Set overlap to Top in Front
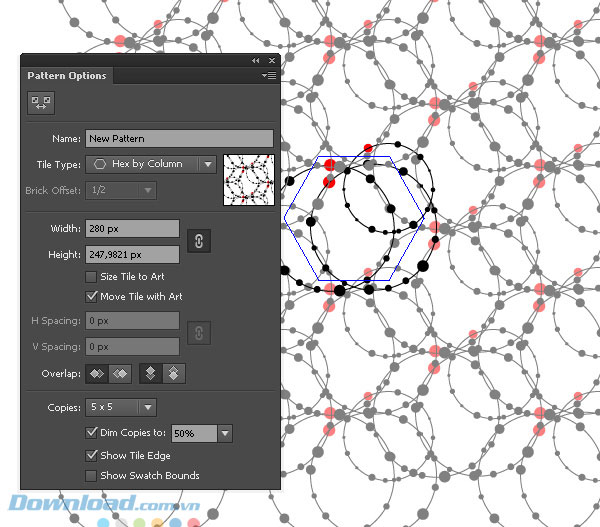The image size is (600, 527). [150, 374]
